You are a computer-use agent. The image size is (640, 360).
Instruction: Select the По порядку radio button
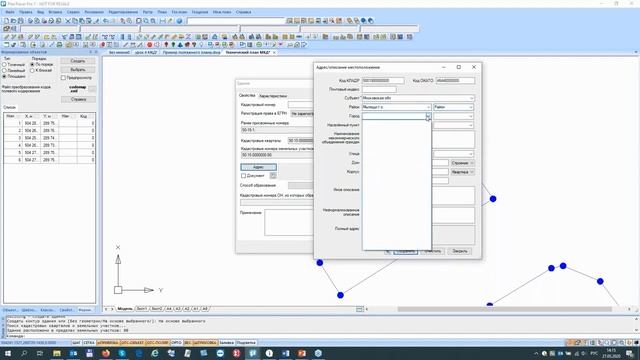tap(32, 64)
